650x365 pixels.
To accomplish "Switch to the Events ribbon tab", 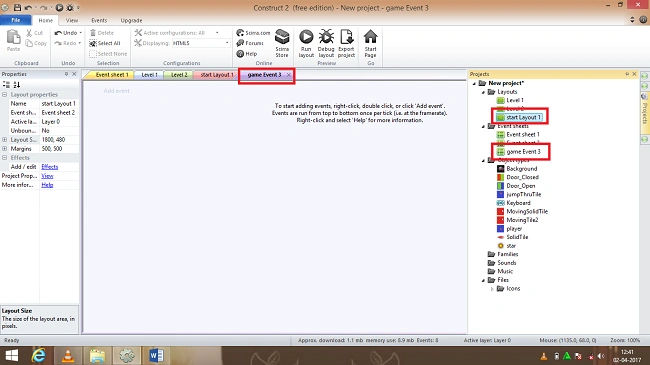I will click(99, 20).
